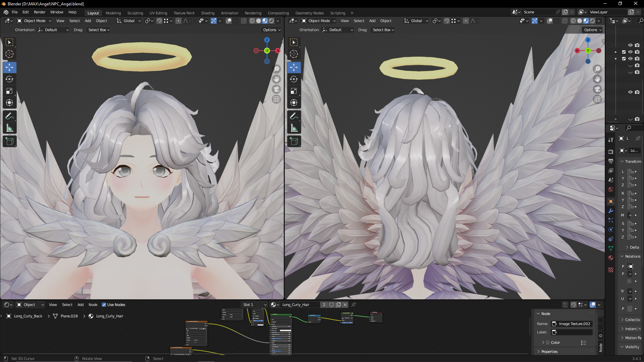Select the Move tool in left viewport toolbar
The height and width of the screenshot is (362, 644).
(9, 67)
